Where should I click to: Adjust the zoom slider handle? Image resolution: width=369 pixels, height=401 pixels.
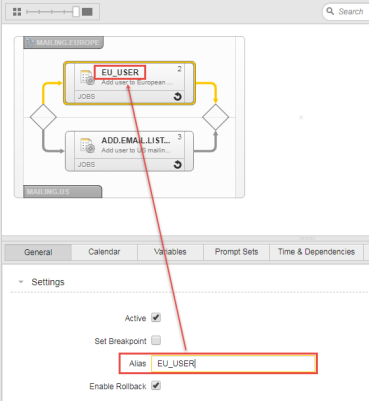[x=76, y=12]
